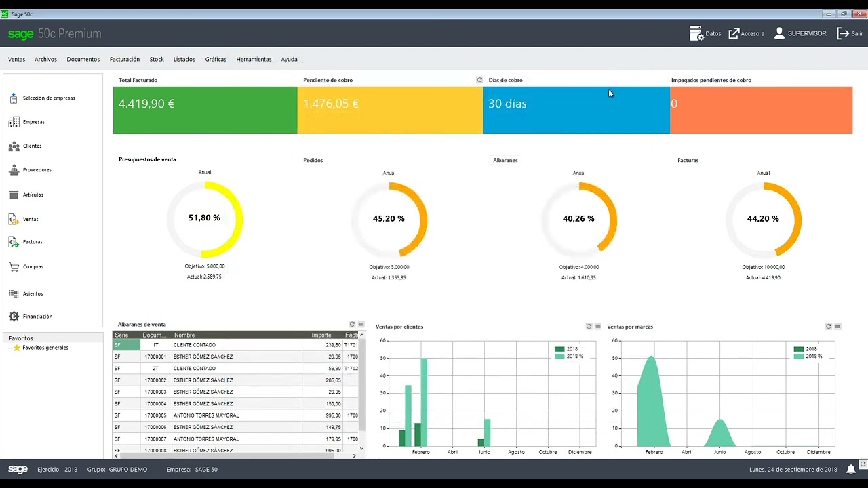Click the Sage logo in status bar
Image resolution: width=868 pixels, height=488 pixels.
coord(18,469)
